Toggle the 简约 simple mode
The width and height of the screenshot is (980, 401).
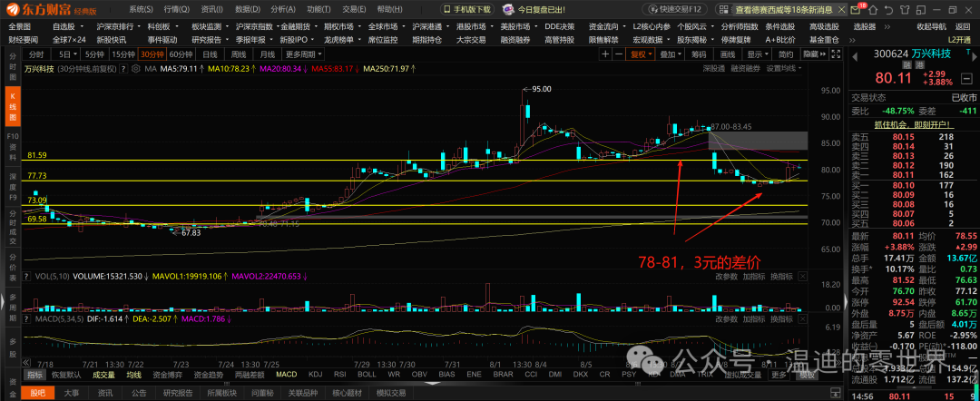pos(786,54)
